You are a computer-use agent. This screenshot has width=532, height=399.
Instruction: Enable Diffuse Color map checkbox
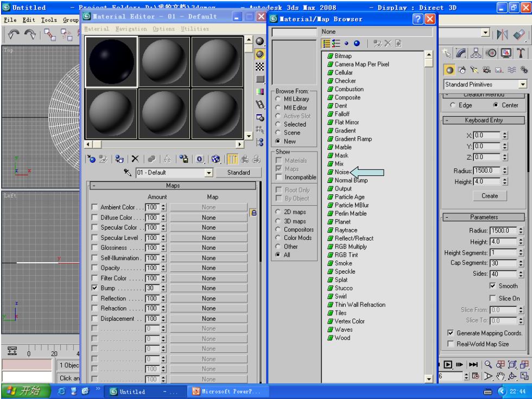tap(94, 217)
